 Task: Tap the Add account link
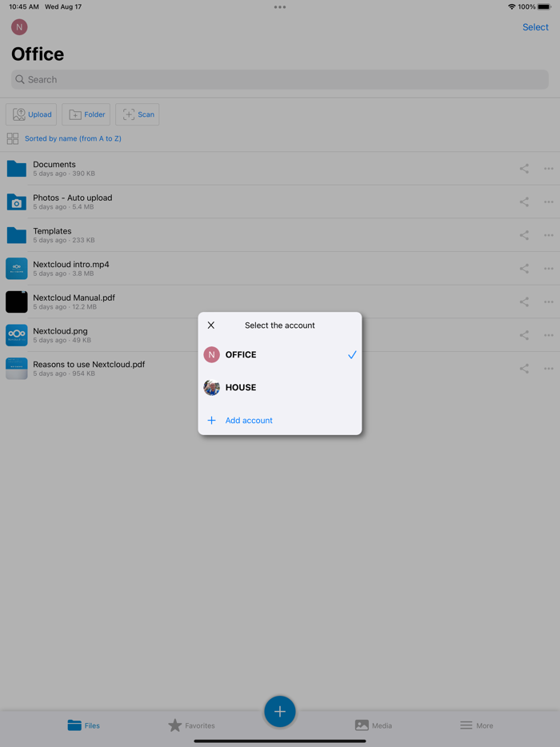(249, 420)
